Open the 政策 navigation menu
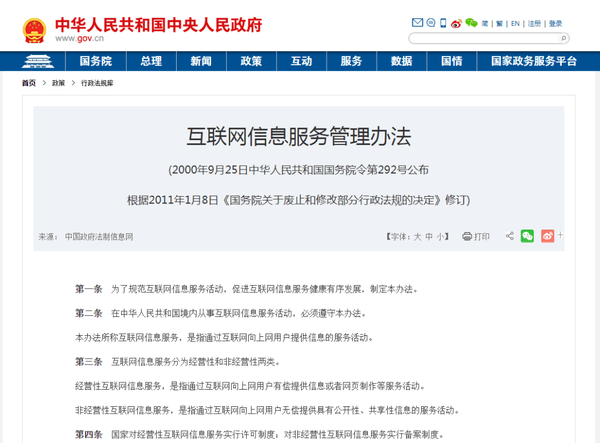 click(251, 61)
